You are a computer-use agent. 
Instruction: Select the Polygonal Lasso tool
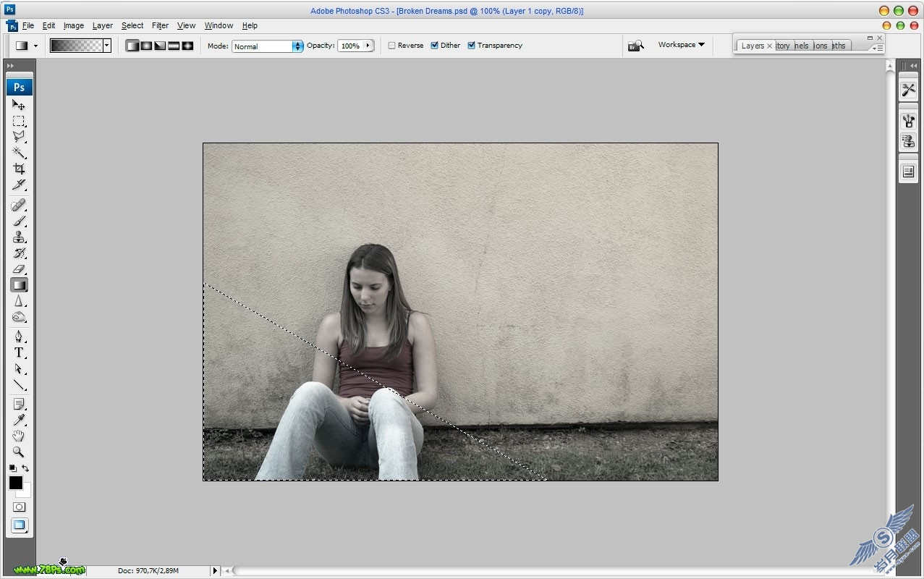click(19, 137)
